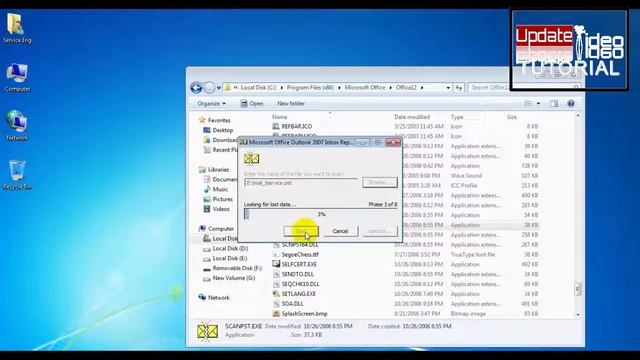Select Program Files (x86) breadcrumb
This screenshot has width=640, height=360.
pyautogui.click(x=310, y=88)
